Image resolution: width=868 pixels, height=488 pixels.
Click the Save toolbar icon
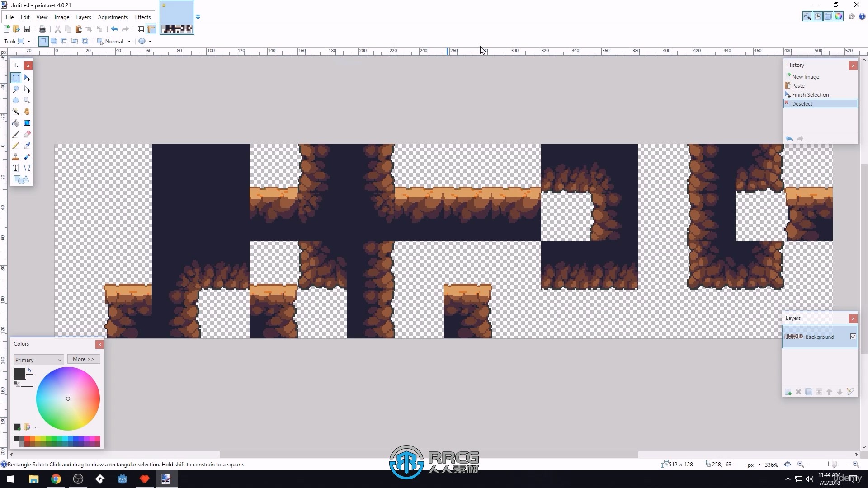(x=27, y=29)
